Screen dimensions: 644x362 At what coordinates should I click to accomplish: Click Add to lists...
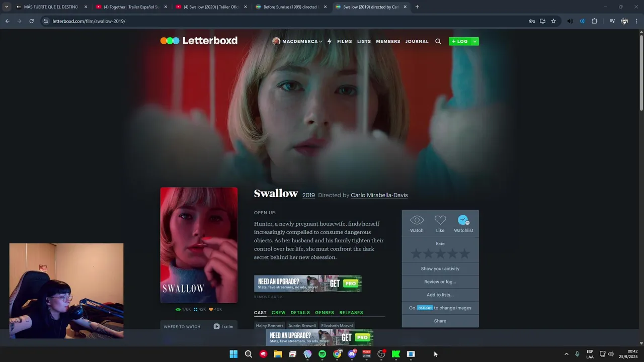440,295
